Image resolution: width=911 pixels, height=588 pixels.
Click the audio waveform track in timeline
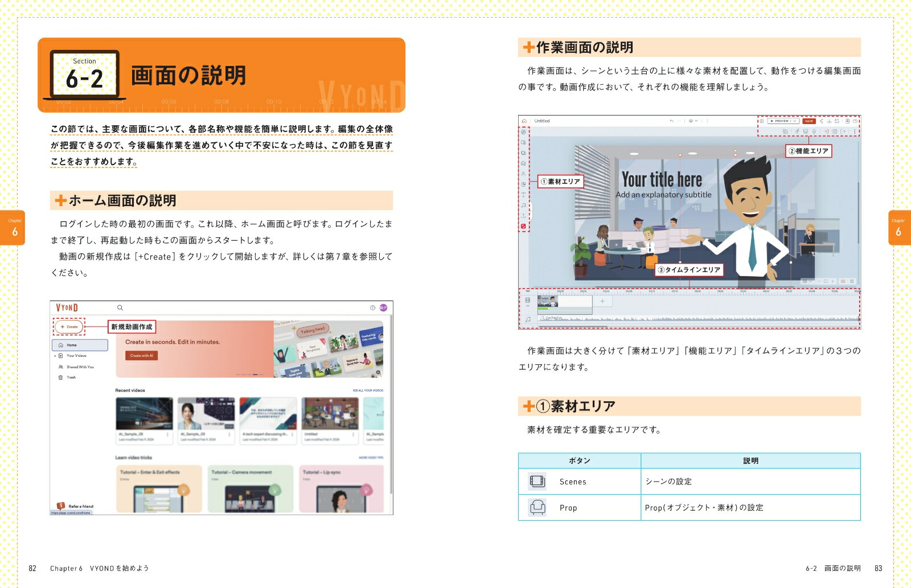(697, 318)
